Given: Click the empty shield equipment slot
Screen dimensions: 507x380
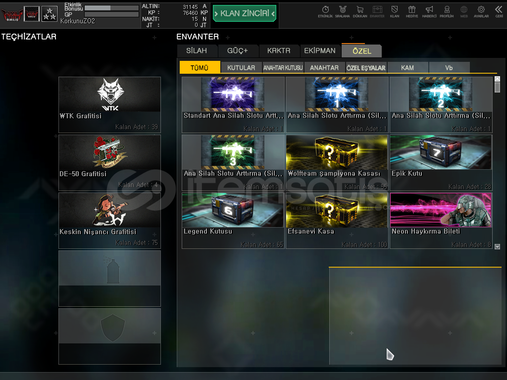Looking at the screenshot, I should tap(109, 336).
